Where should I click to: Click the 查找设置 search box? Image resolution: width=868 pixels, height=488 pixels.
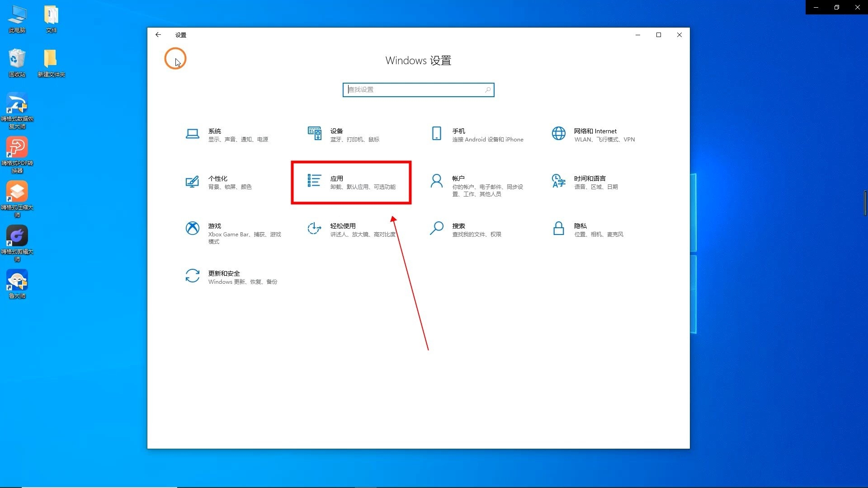418,89
